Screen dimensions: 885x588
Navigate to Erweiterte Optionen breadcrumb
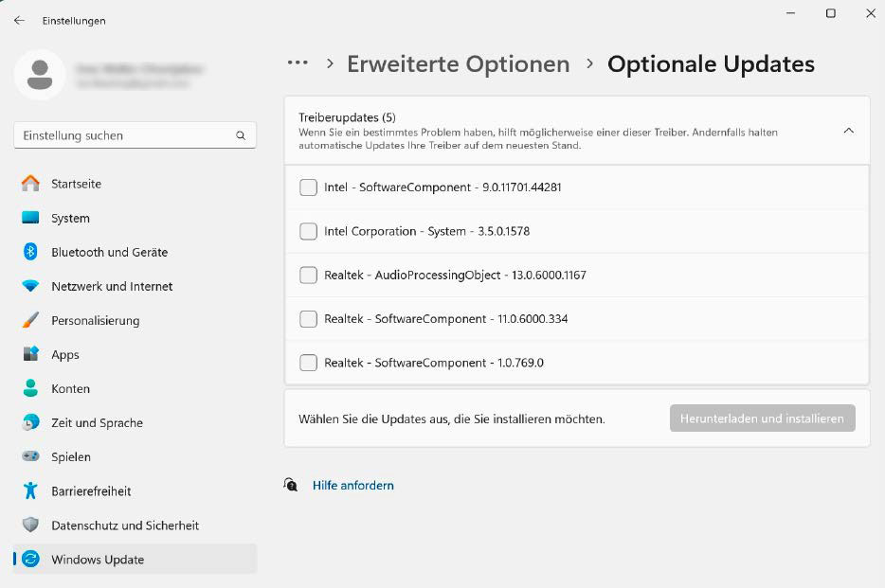(x=458, y=63)
